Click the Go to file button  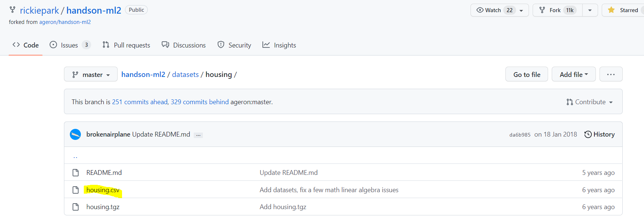point(527,74)
